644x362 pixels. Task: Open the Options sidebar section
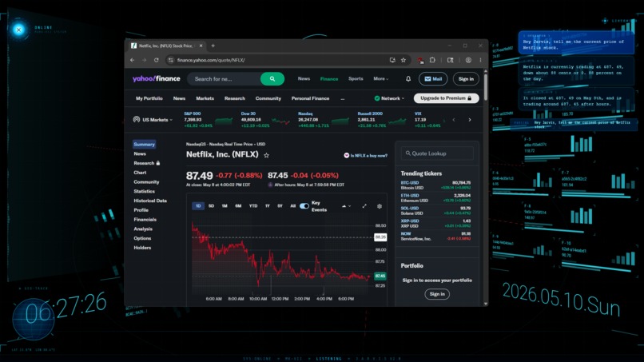[142, 238]
